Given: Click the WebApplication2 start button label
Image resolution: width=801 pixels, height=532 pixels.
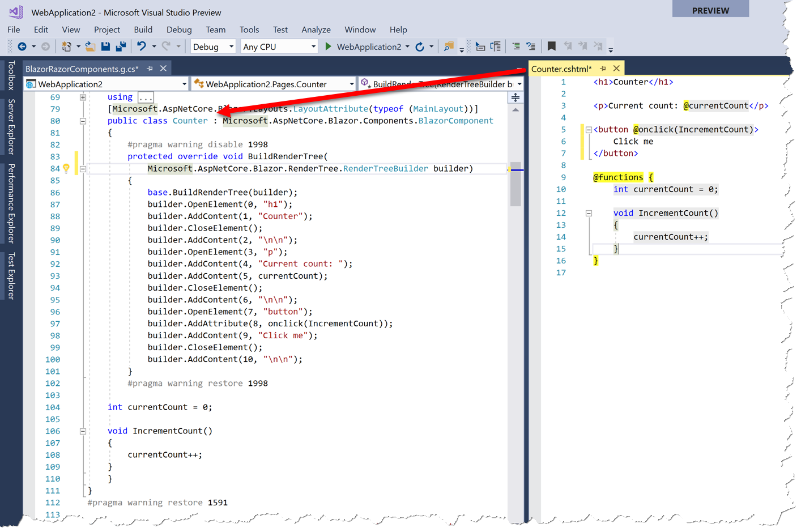Looking at the screenshot, I should [369, 46].
